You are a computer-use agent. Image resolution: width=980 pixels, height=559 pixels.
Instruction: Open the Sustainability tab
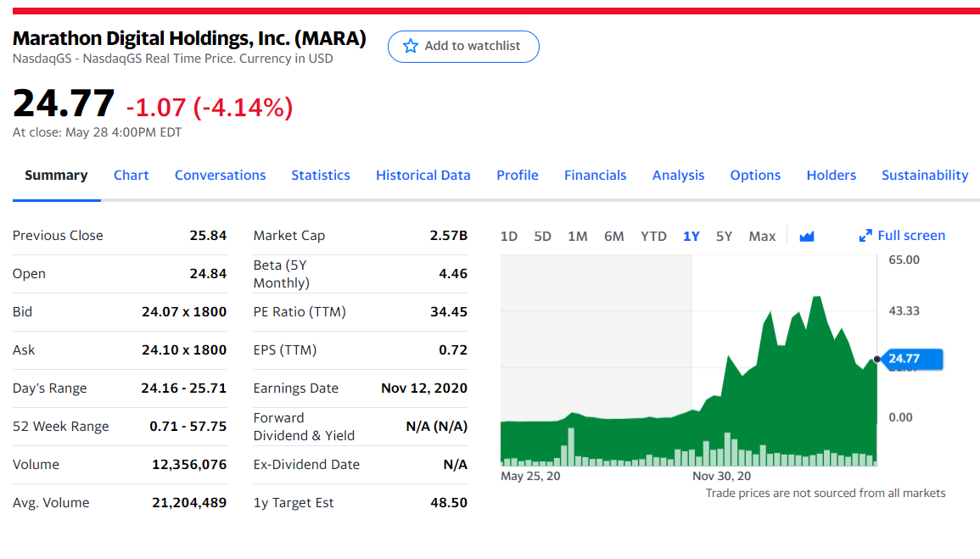pos(925,176)
